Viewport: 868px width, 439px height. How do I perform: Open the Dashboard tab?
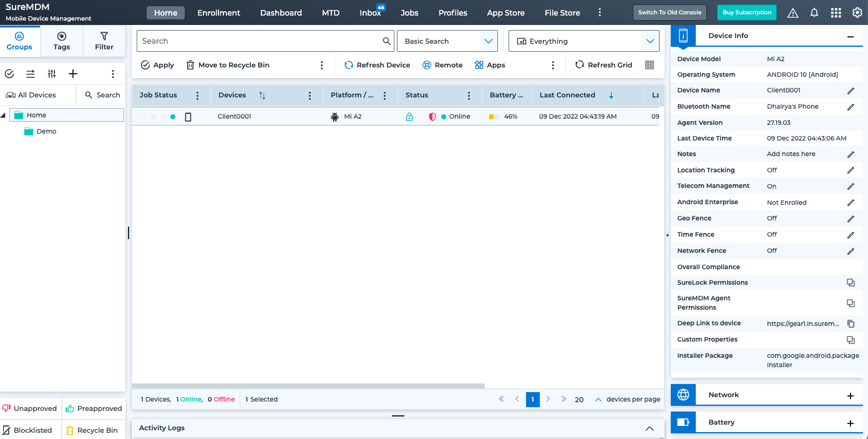(281, 12)
